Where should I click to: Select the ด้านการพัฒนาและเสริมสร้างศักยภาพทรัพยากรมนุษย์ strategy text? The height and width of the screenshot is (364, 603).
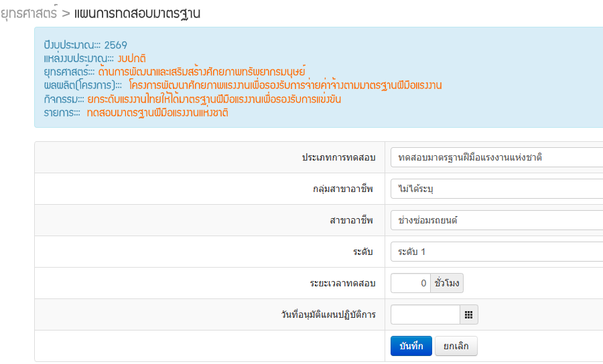201,72
